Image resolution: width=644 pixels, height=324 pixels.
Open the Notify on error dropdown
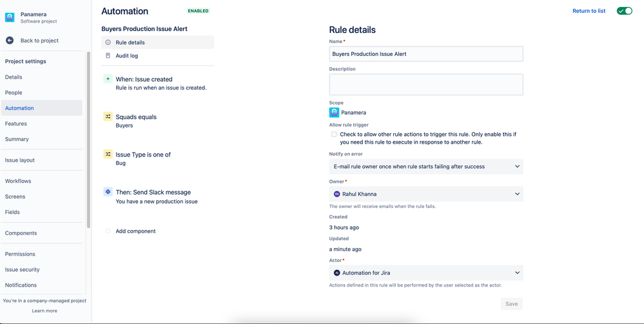pyautogui.click(x=426, y=166)
